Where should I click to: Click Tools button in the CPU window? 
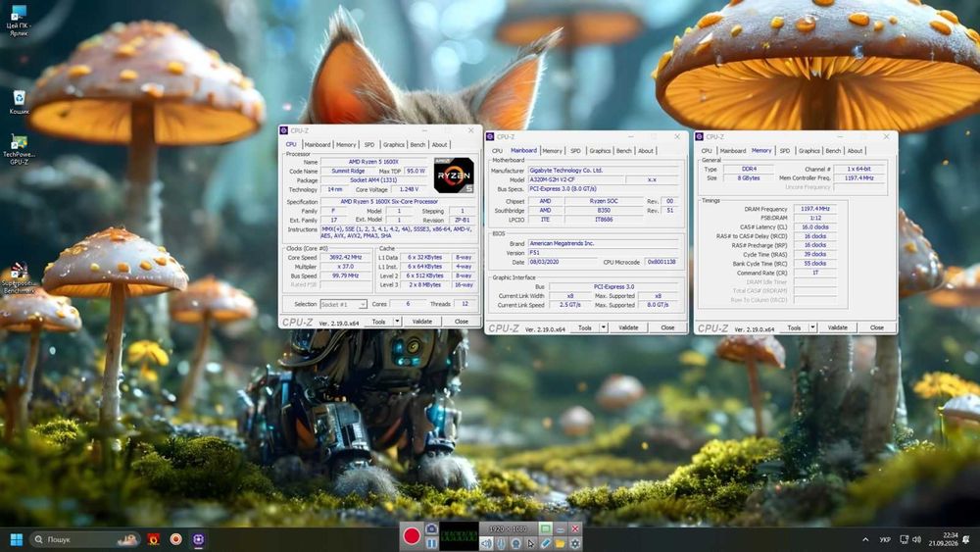(378, 322)
